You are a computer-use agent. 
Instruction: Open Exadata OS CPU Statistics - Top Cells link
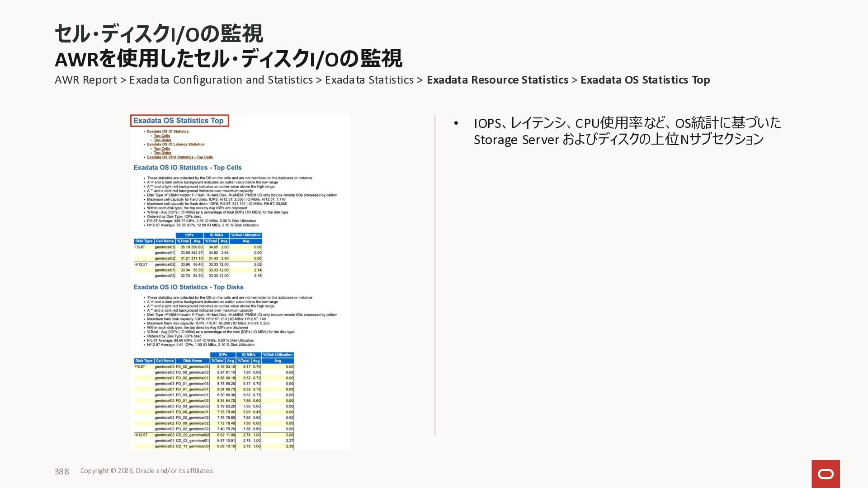point(180,157)
